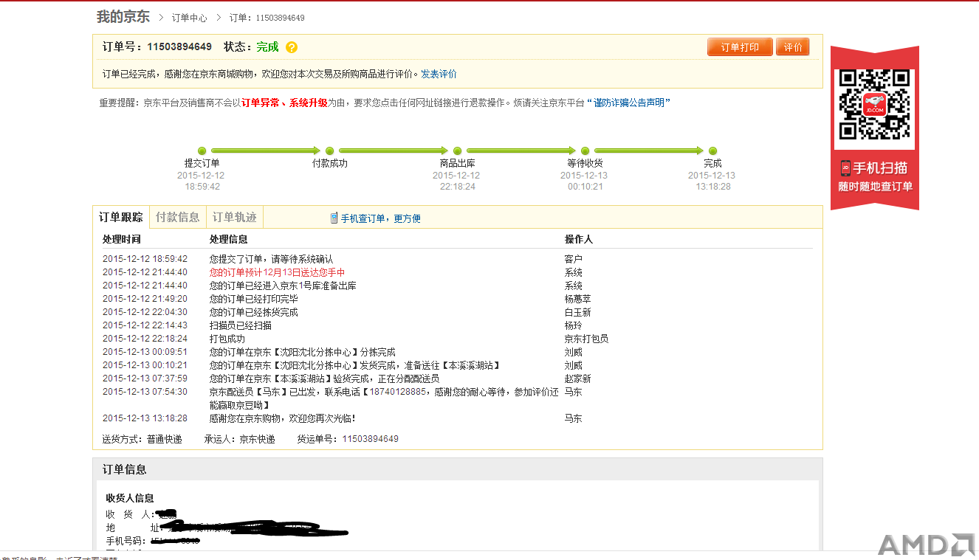979x560 pixels.
Task: Select the 订单跟踪 tab
Action: click(121, 217)
